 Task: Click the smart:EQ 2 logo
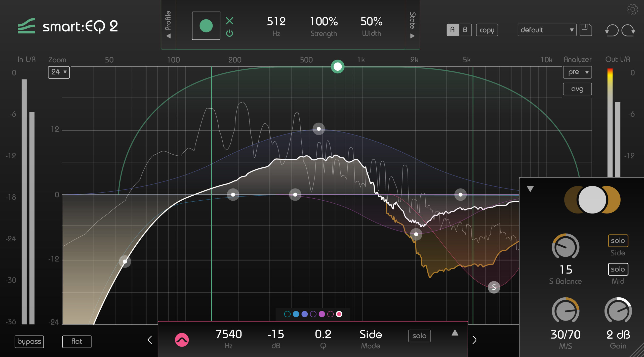(x=68, y=26)
